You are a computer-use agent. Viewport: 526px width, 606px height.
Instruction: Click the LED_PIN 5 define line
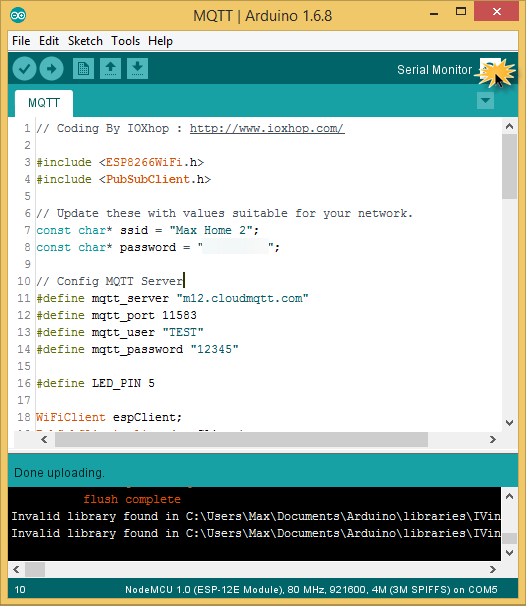pos(95,383)
